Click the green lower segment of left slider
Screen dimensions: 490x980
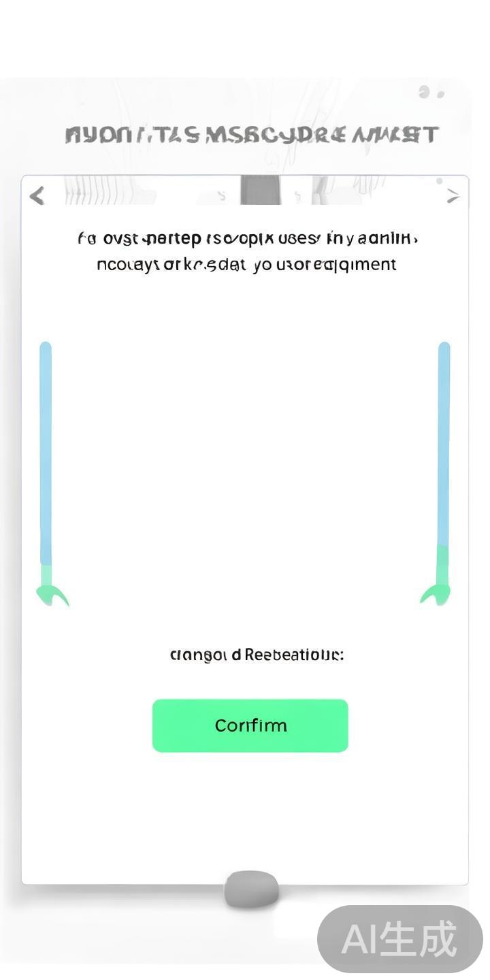click(x=46, y=575)
